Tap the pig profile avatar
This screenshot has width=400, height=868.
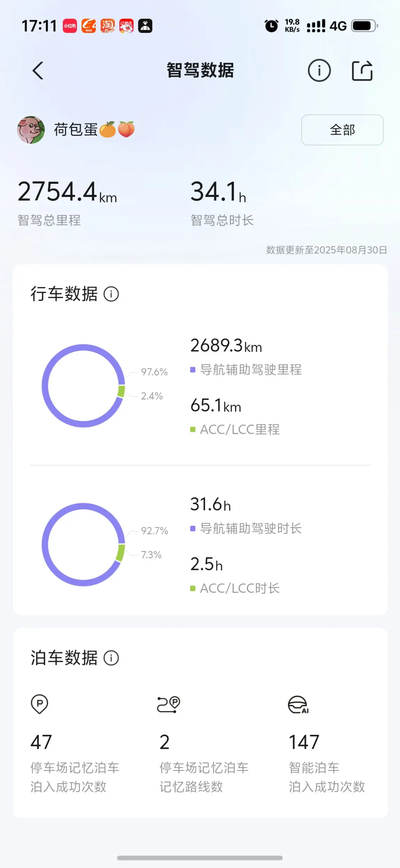(31, 130)
